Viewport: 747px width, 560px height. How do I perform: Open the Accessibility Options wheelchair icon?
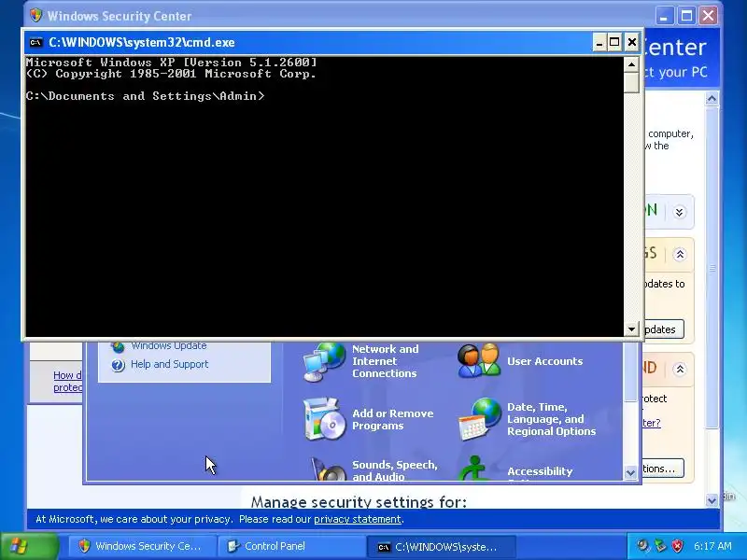tap(474, 469)
